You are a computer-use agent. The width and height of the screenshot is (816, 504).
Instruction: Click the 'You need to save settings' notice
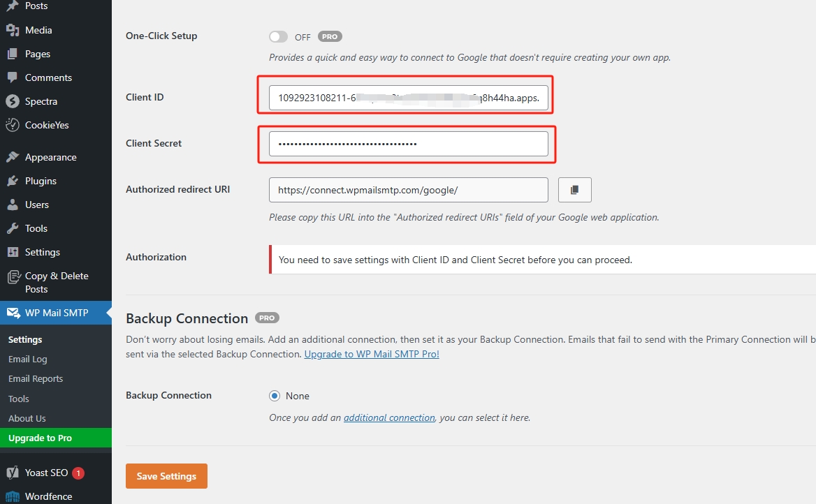click(x=542, y=260)
